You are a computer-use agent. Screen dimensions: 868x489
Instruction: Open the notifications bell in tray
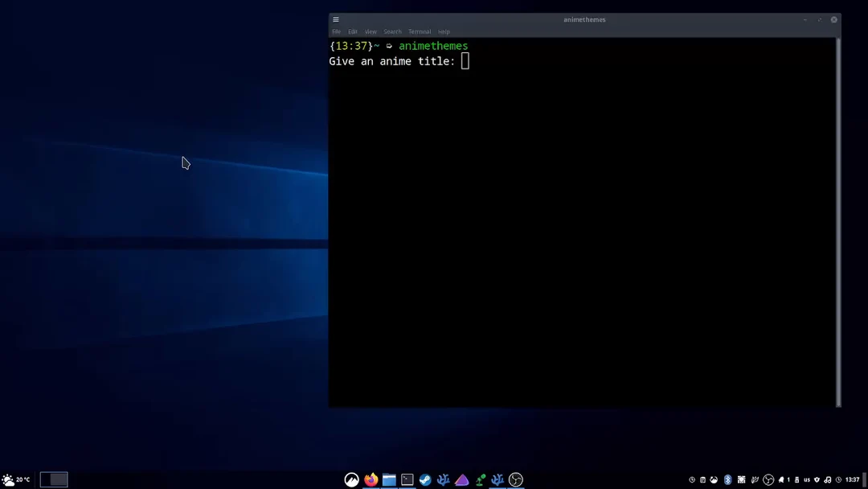tap(781, 479)
